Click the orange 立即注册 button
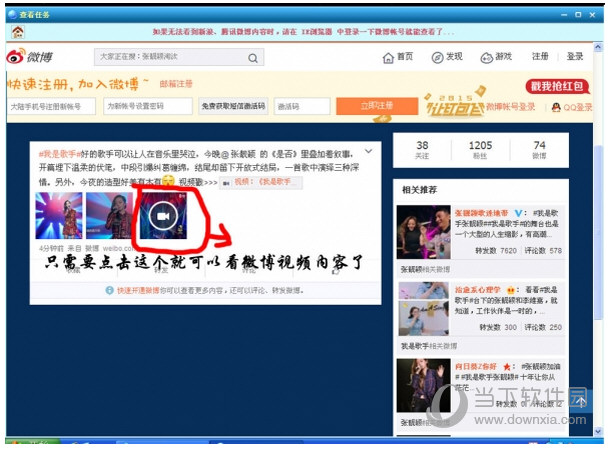Image resolution: width=611 pixels, height=449 pixels. tap(377, 106)
